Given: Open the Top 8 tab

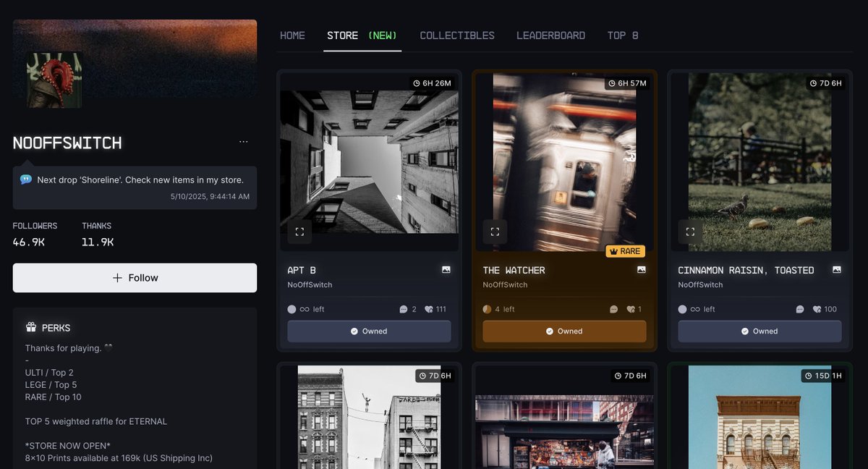Looking at the screenshot, I should click(x=623, y=35).
